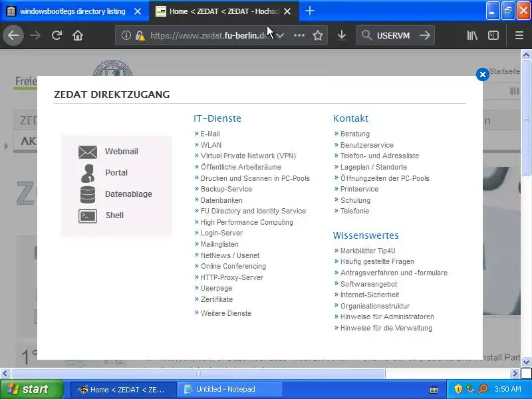This screenshot has width=532, height=399.
Task: Open Häufig gestellte Fragen link
Action: 377,261
